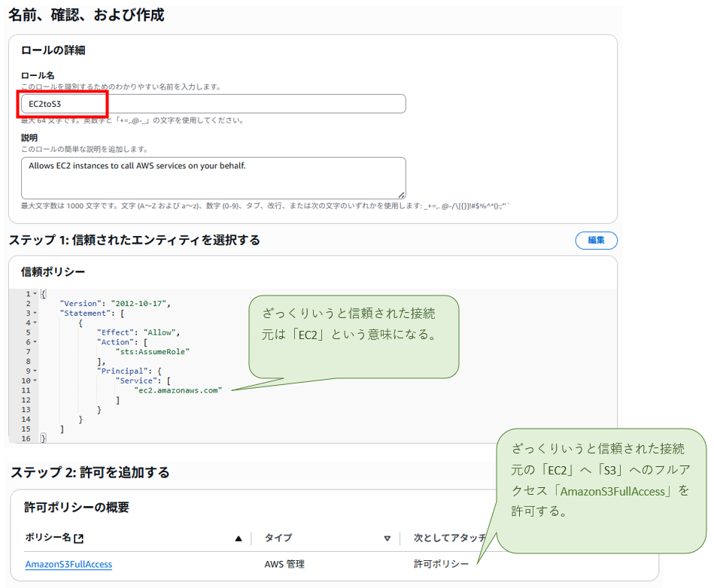The height and width of the screenshot is (588, 714).
Task: Collapse the code fold arrow on line 1
Action: pos(35,294)
